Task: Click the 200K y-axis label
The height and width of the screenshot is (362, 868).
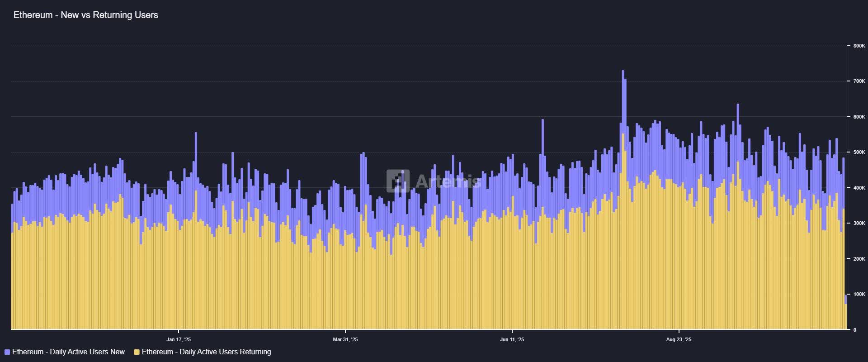Action: (x=859, y=259)
